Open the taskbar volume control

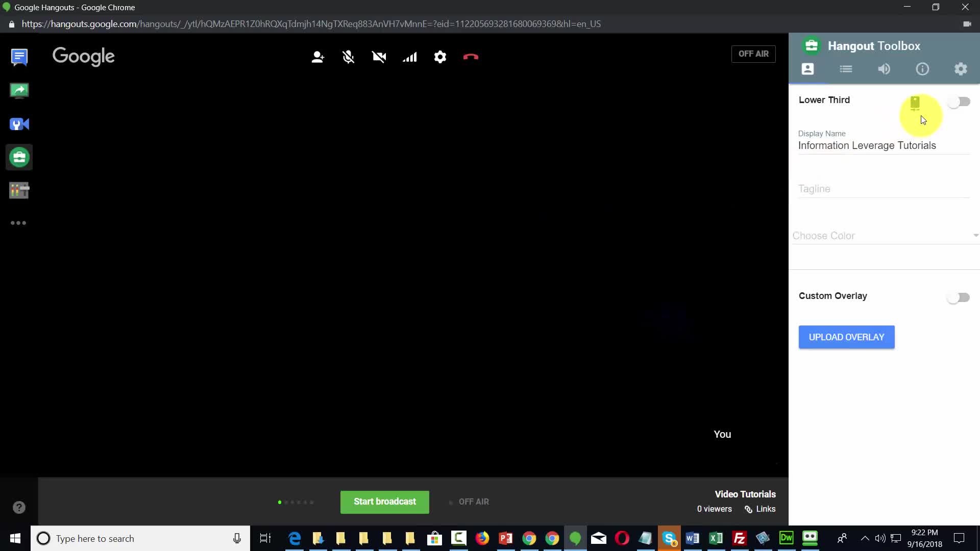[x=880, y=539]
